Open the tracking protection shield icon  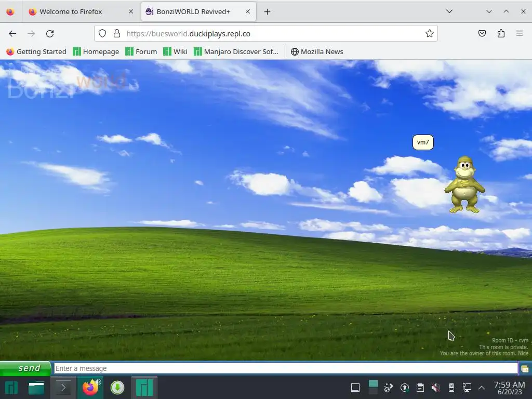point(102,33)
